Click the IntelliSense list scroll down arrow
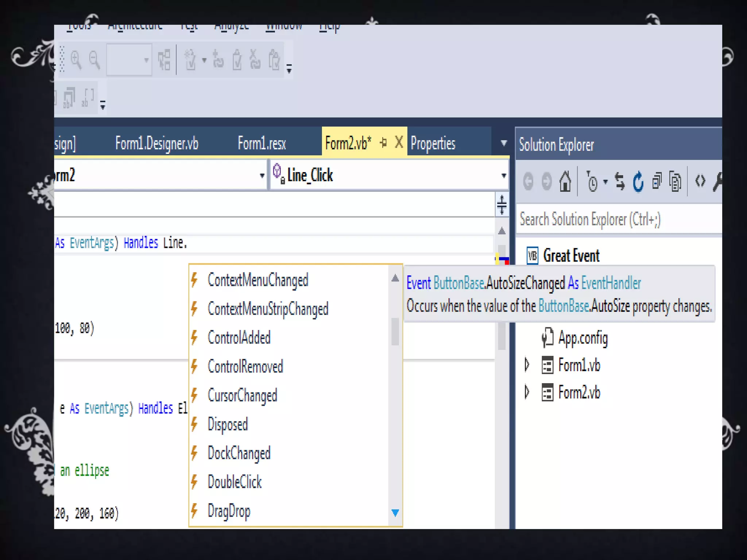Image resolution: width=747 pixels, height=560 pixels. [x=395, y=513]
